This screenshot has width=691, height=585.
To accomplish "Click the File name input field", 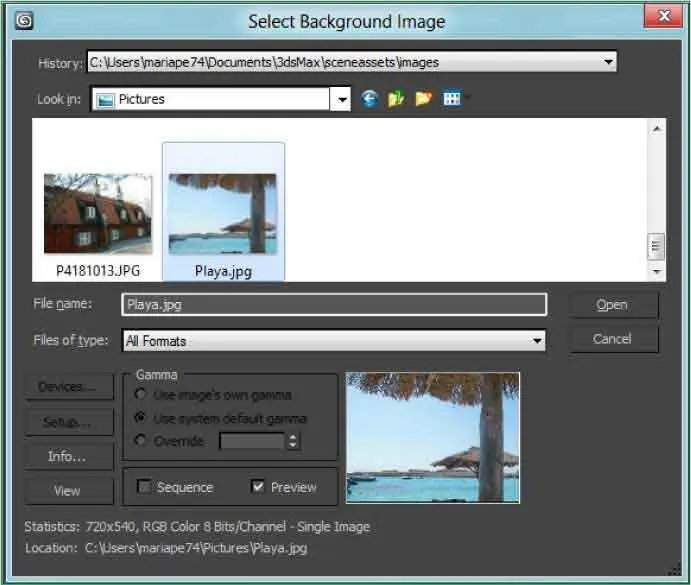I will (334, 304).
